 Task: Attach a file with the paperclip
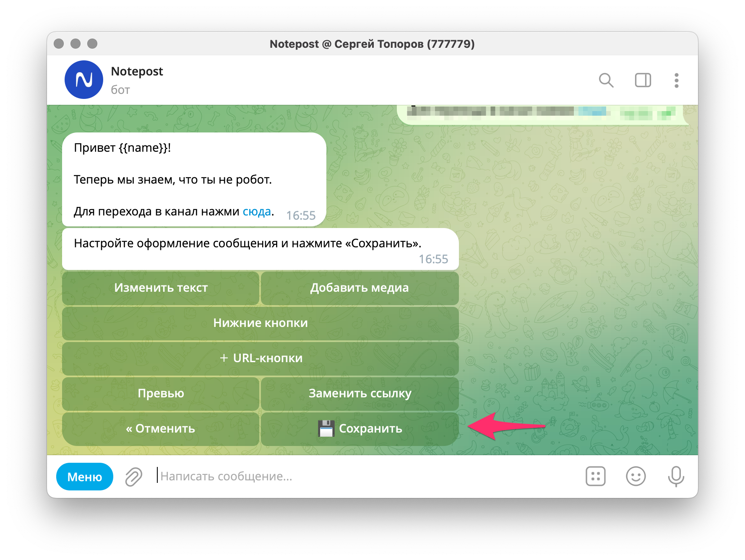click(x=134, y=477)
